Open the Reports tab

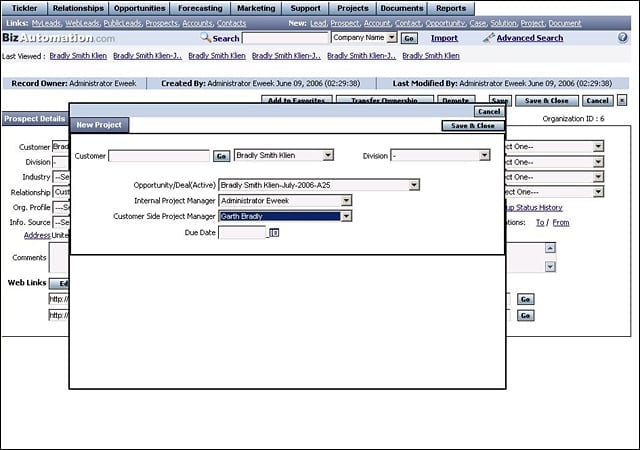(451, 8)
